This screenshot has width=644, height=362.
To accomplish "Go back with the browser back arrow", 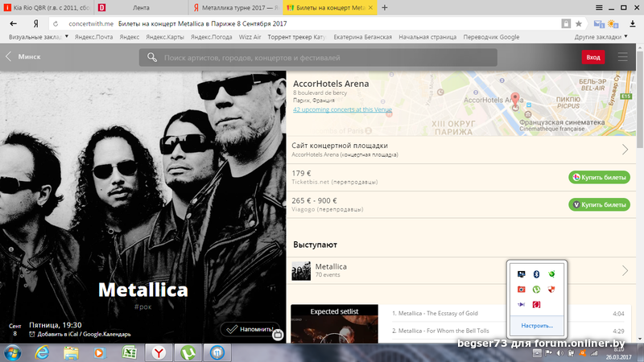I will click(x=13, y=24).
